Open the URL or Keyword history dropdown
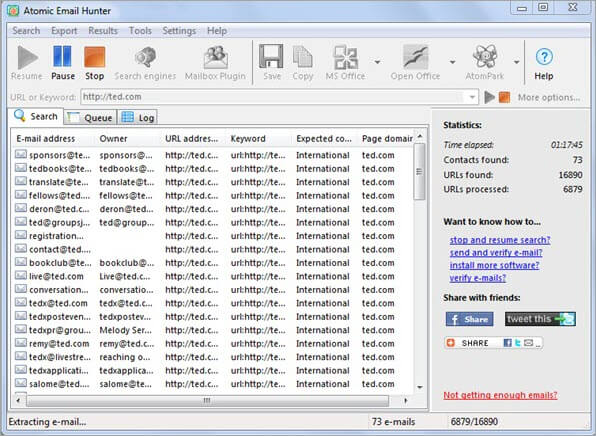Screen dimensions: 596x436 coord(472,97)
